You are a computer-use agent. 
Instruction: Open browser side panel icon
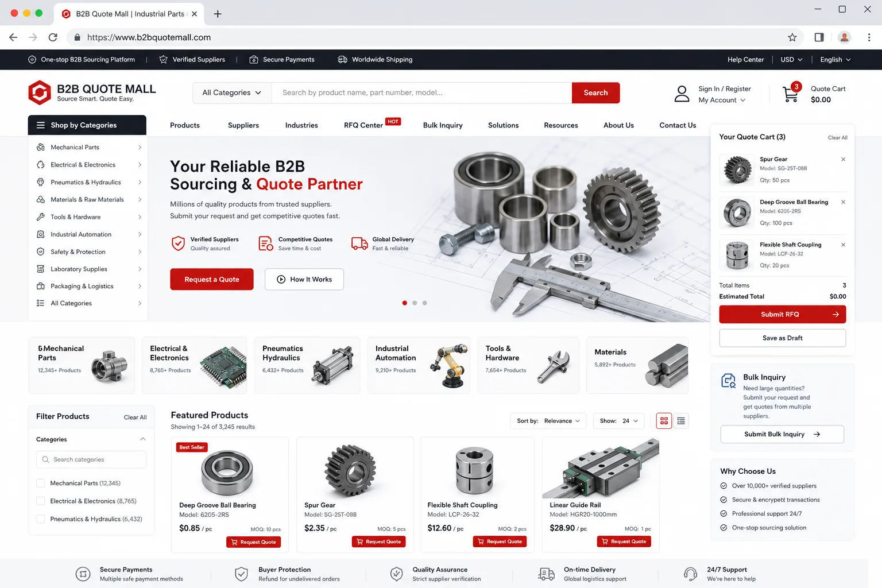[x=819, y=37]
